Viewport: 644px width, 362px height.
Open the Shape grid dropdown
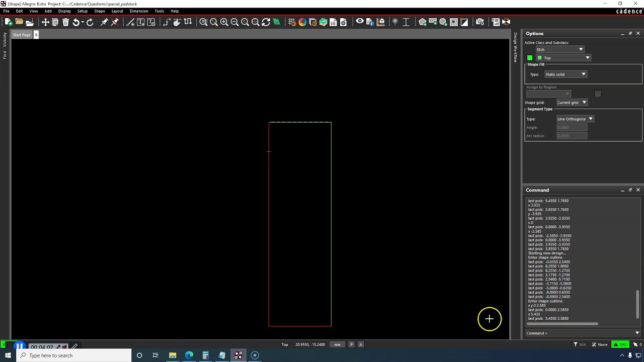tap(572, 103)
